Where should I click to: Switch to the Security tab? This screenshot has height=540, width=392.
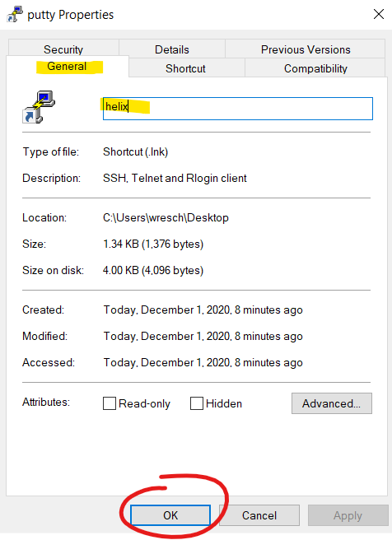point(63,49)
